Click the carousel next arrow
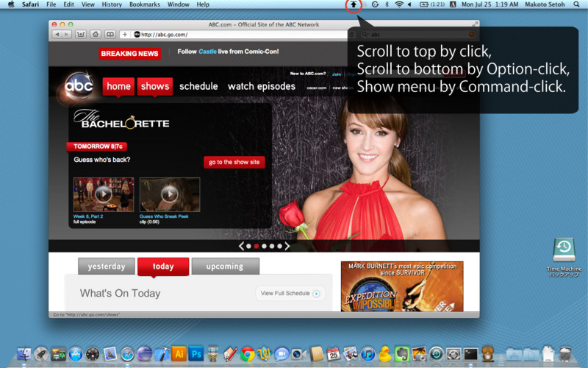Image resolution: width=588 pixels, height=368 pixels. click(287, 247)
